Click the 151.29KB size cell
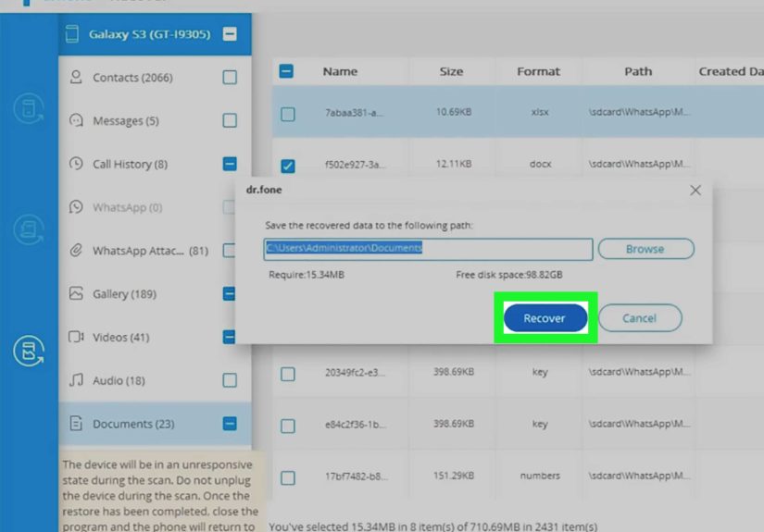 click(x=454, y=476)
